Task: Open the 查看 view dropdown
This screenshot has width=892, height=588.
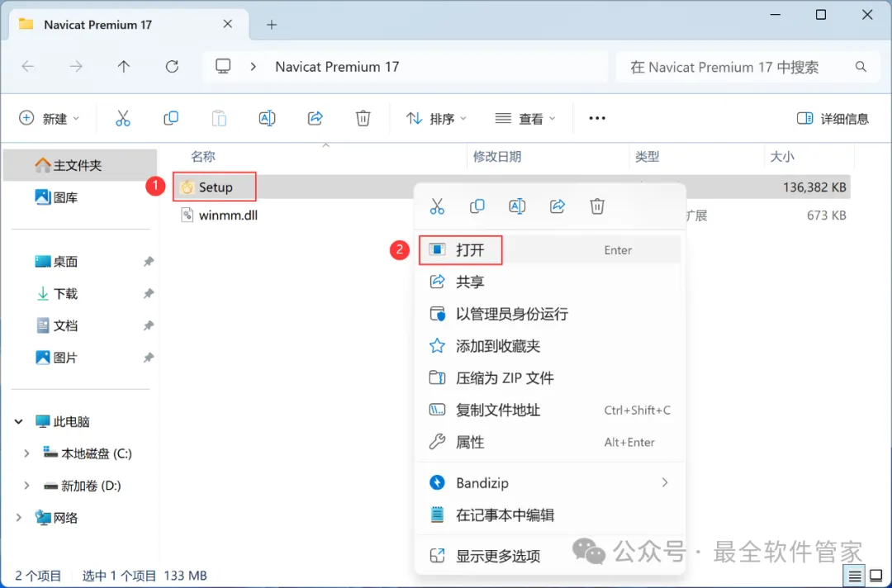Action: pyautogui.click(x=525, y=118)
